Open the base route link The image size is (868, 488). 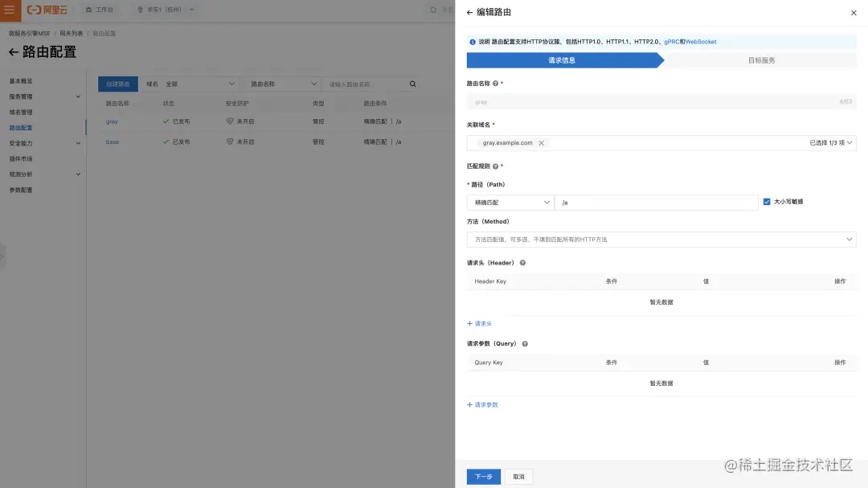[x=113, y=142]
